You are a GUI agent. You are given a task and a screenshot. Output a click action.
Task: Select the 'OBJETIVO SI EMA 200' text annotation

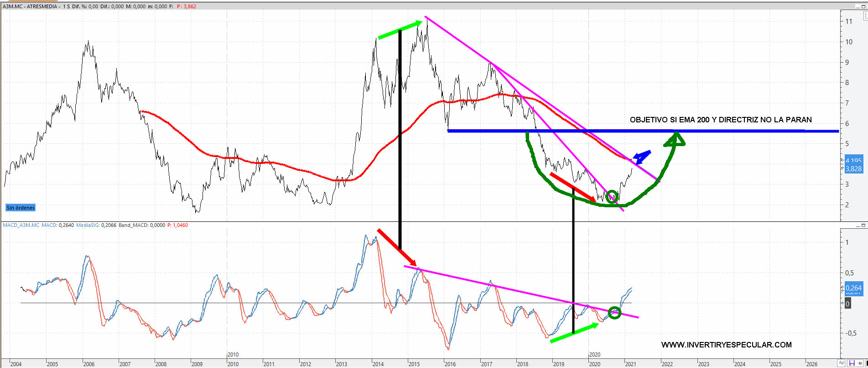(x=720, y=120)
